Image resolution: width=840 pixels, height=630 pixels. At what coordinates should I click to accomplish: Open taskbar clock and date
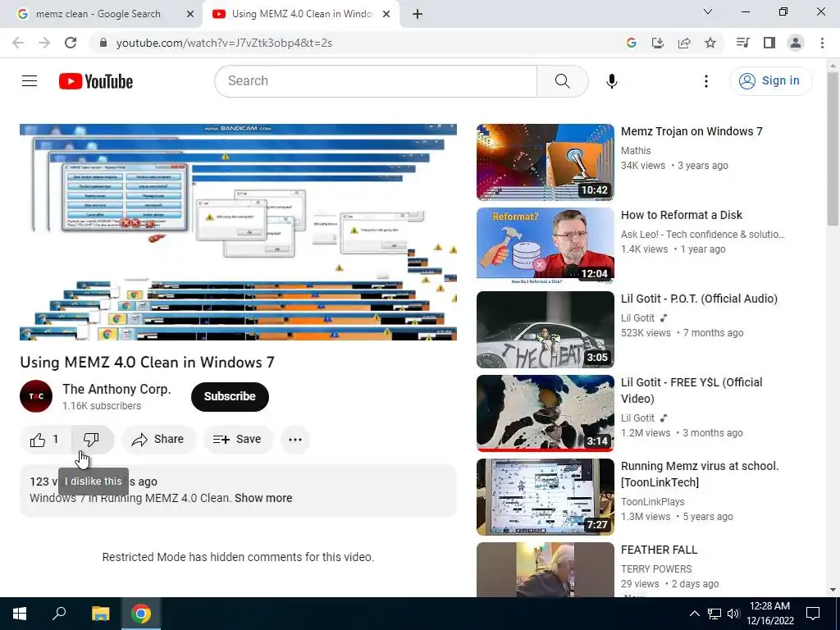point(770,614)
